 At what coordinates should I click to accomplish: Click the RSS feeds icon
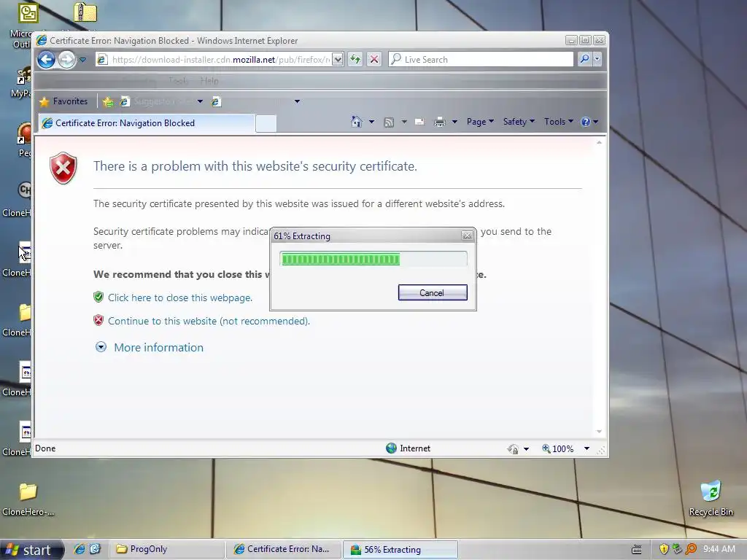tap(389, 122)
